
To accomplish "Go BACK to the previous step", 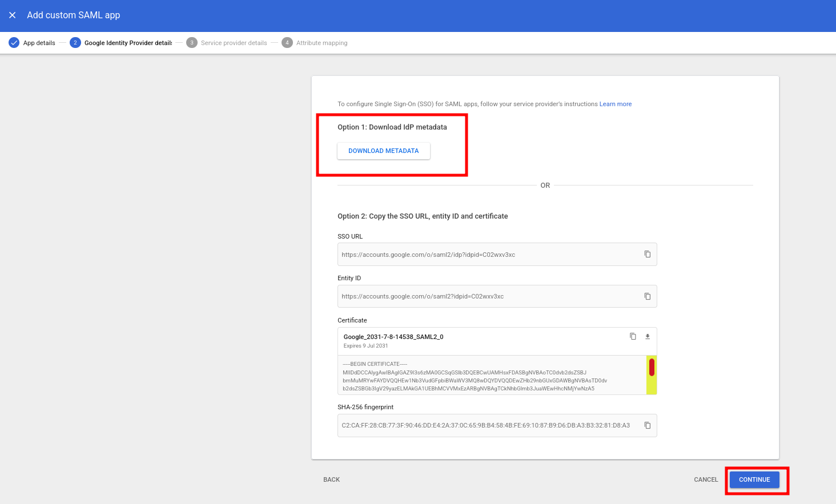I will point(332,479).
